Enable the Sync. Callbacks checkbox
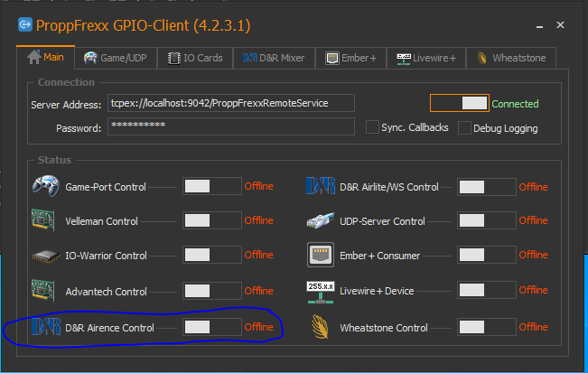 click(372, 127)
